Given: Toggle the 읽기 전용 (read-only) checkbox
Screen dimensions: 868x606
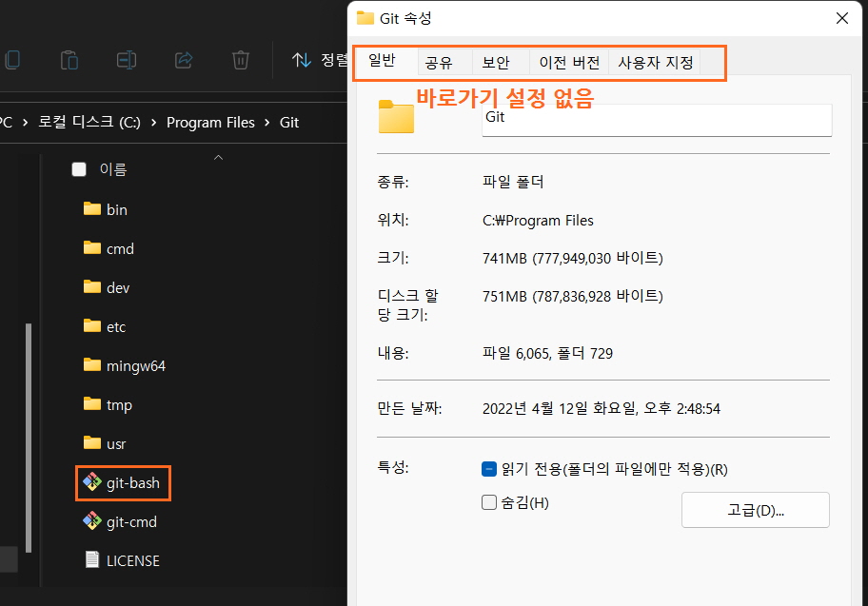Looking at the screenshot, I should (x=489, y=469).
